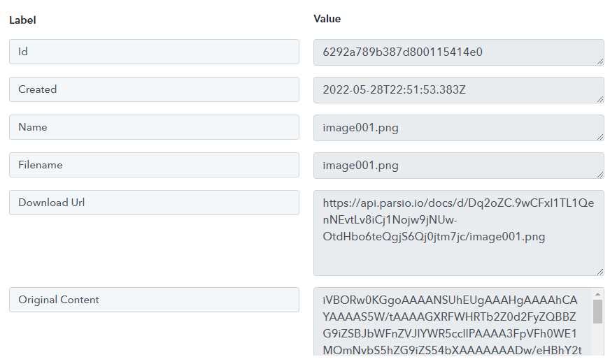
Task: Click the Filename label field
Action: pos(154,165)
